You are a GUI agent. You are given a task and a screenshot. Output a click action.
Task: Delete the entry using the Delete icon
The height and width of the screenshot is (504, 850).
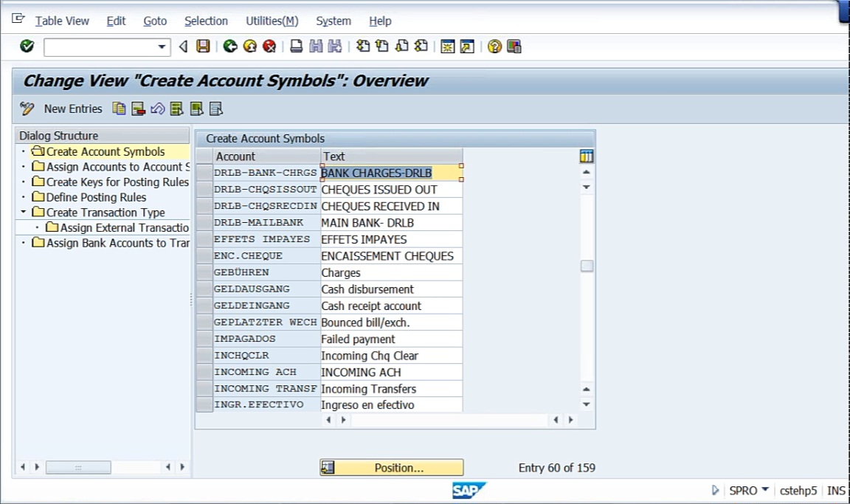click(138, 109)
